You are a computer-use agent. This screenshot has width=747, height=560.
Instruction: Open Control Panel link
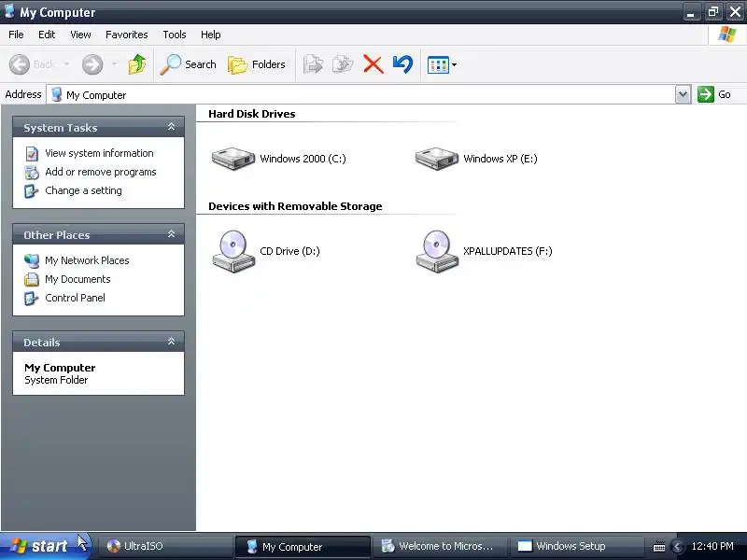tap(75, 298)
